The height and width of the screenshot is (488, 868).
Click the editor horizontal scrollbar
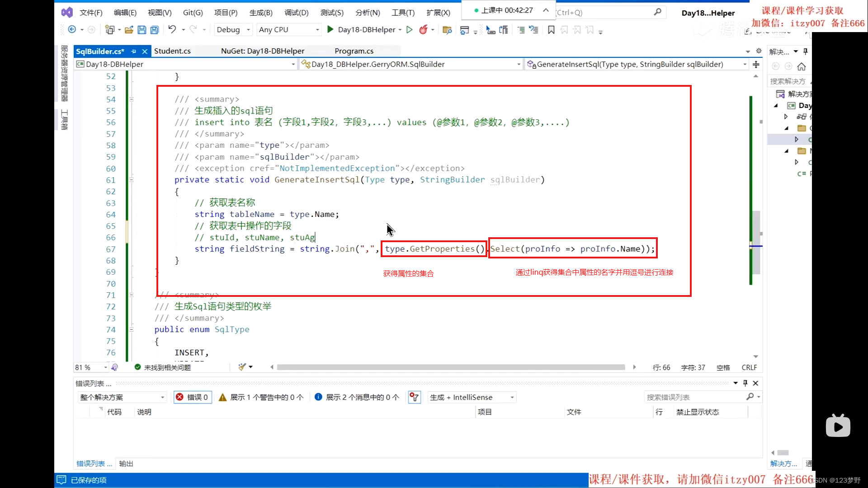pos(451,367)
